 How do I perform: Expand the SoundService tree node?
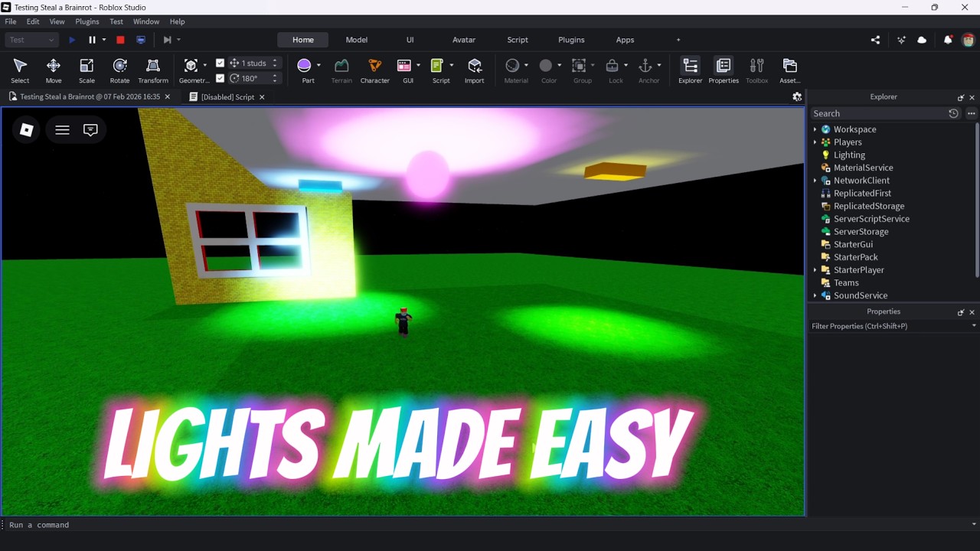coord(815,295)
